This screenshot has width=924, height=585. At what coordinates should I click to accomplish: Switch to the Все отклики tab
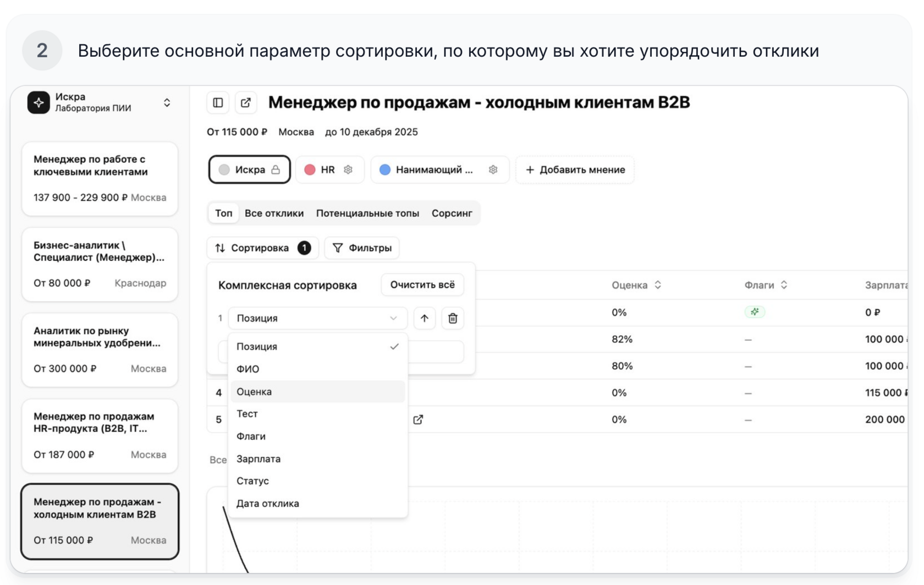point(274,214)
